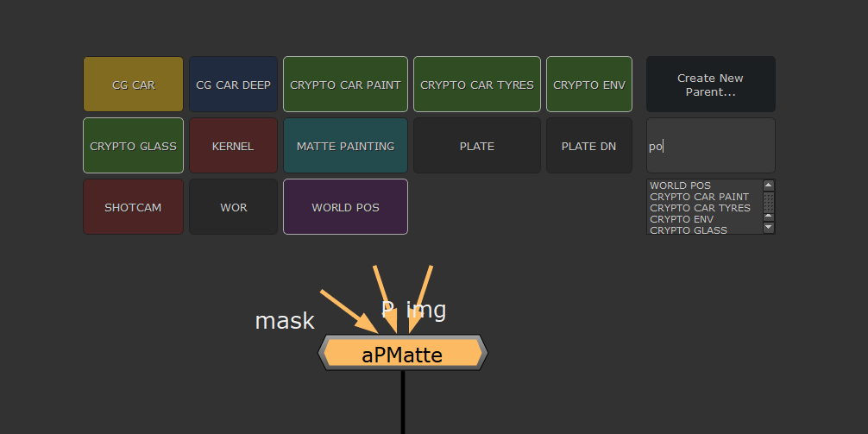Select WORLD POS in the suggestions list
The width and height of the screenshot is (868, 434).
pyautogui.click(x=680, y=186)
